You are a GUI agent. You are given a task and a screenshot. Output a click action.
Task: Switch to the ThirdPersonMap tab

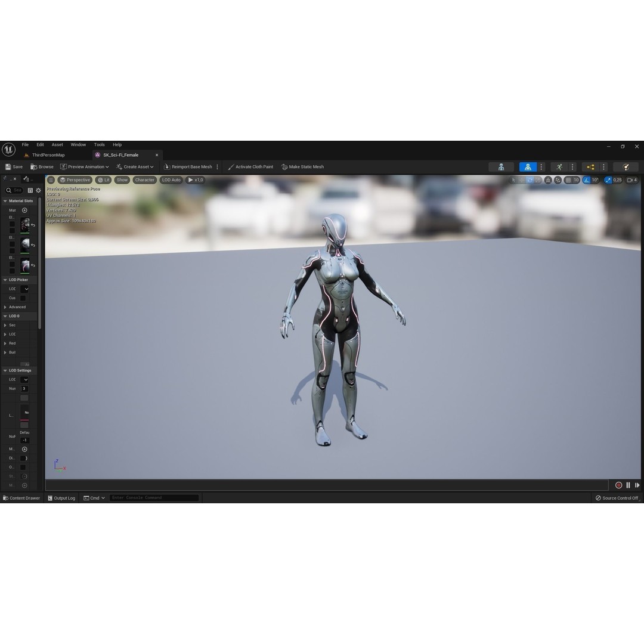pyautogui.click(x=45, y=155)
